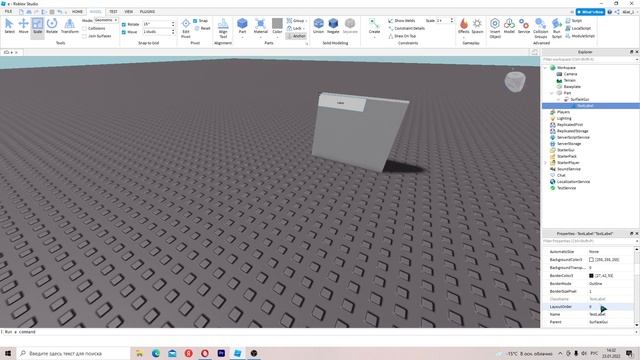The width and height of the screenshot is (640, 360).
Task: Insert a new ModuleScript
Action: [x=580, y=36]
